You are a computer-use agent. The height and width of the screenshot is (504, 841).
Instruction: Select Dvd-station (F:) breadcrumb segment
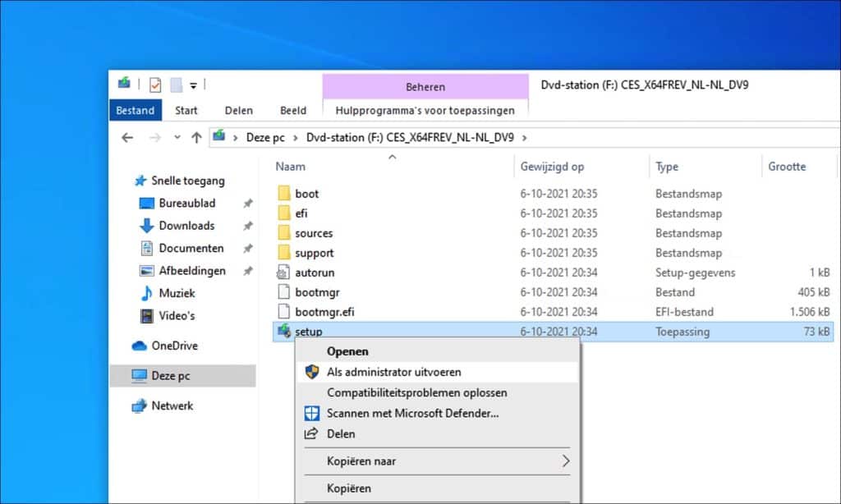pos(410,138)
